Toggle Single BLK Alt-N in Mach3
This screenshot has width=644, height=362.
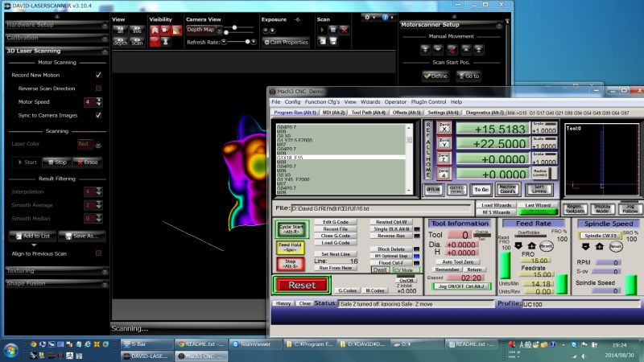(x=391, y=229)
